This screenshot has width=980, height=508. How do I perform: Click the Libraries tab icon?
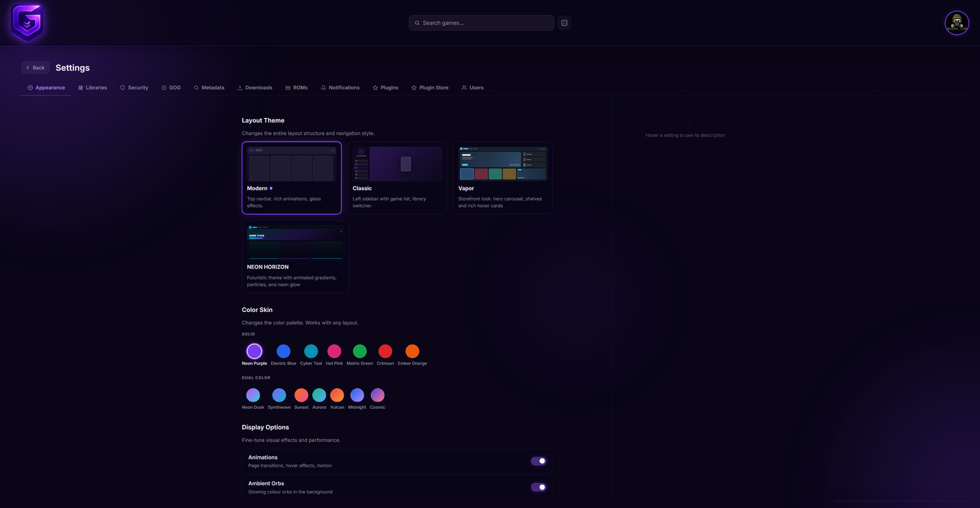pos(81,88)
